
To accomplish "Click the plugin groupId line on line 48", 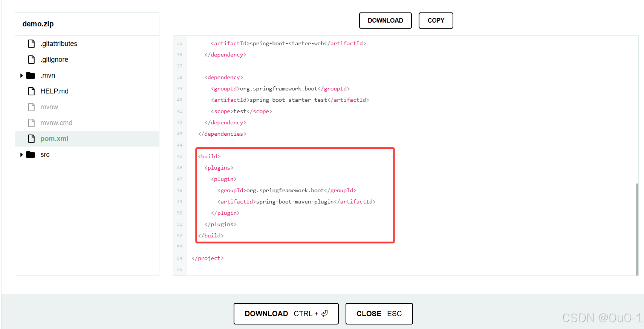I will click(287, 190).
